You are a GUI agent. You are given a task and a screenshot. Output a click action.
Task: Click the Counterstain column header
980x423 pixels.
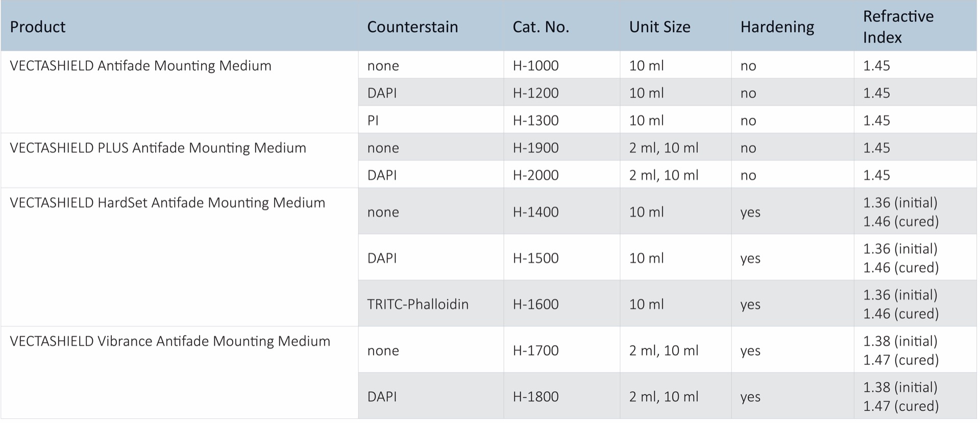click(412, 27)
